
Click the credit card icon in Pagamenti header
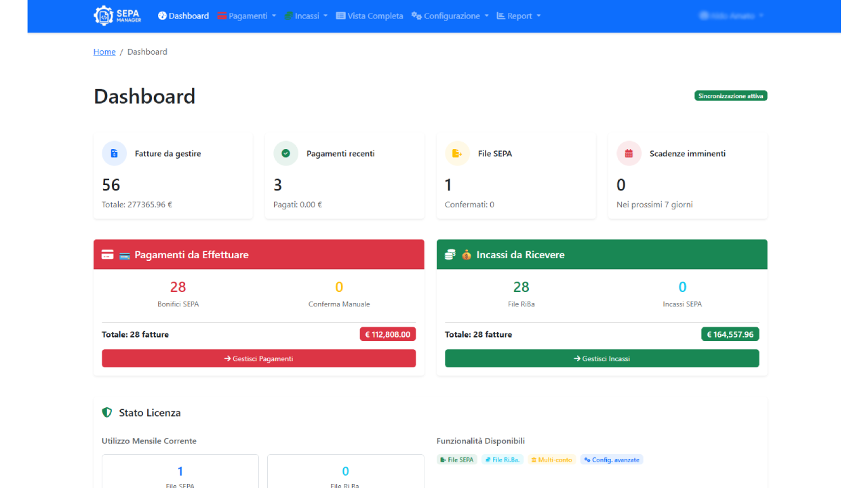(107, 255)
